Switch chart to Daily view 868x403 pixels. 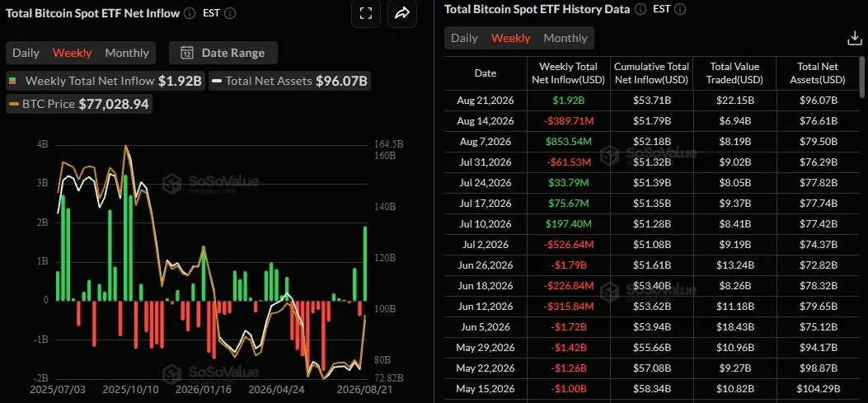pos(26,53)
